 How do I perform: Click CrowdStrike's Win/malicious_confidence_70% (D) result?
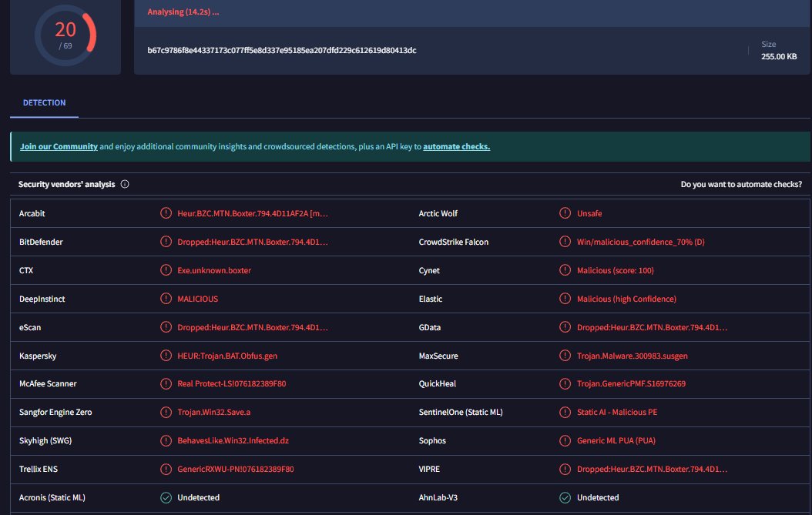point(641,242)
